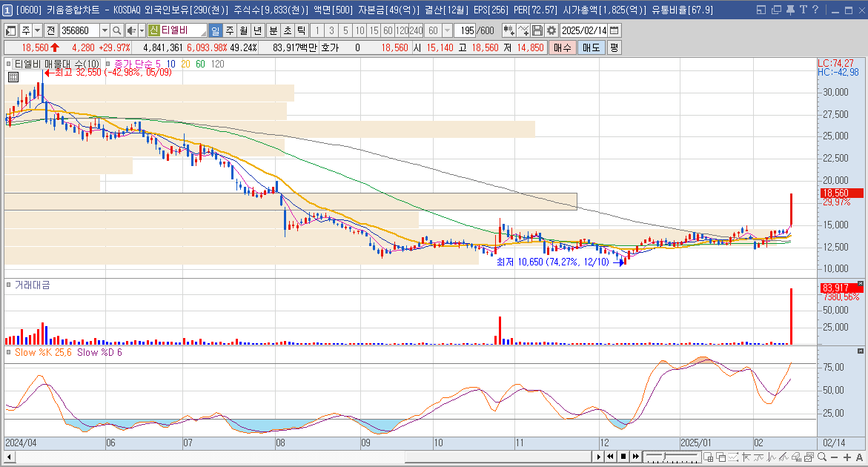
Task: Select the 1 interval preset
Action: [x=317, y=30]
